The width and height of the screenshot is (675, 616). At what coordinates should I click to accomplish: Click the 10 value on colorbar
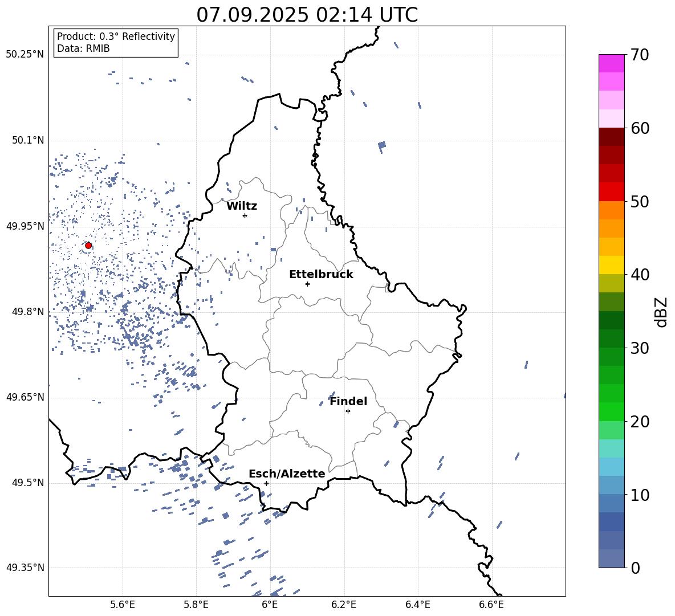pos(640,495)
